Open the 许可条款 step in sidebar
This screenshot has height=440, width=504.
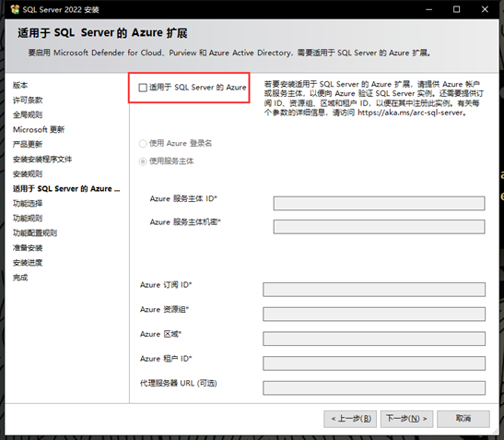28,101
